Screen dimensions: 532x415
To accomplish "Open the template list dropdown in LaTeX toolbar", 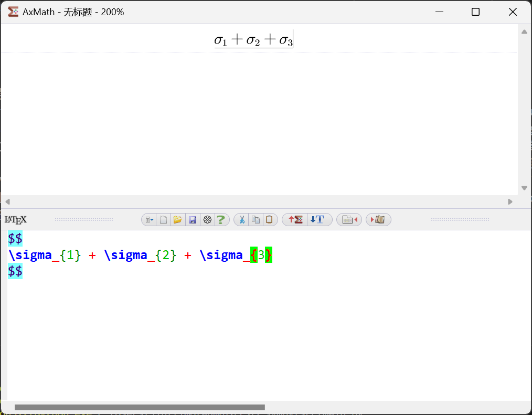I will (x=150, y=220).
